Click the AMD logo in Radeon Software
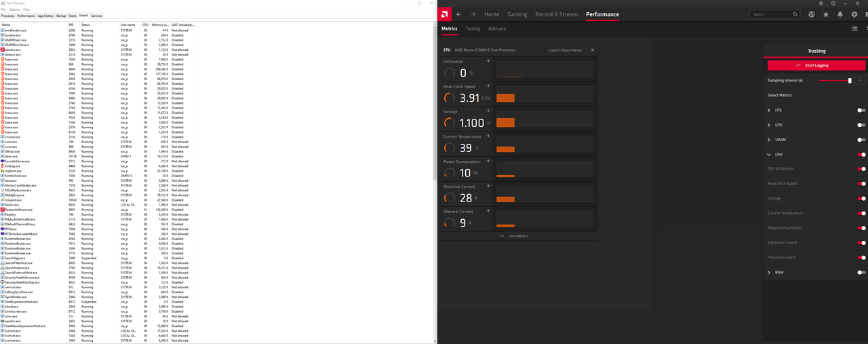 pos(445,14)
